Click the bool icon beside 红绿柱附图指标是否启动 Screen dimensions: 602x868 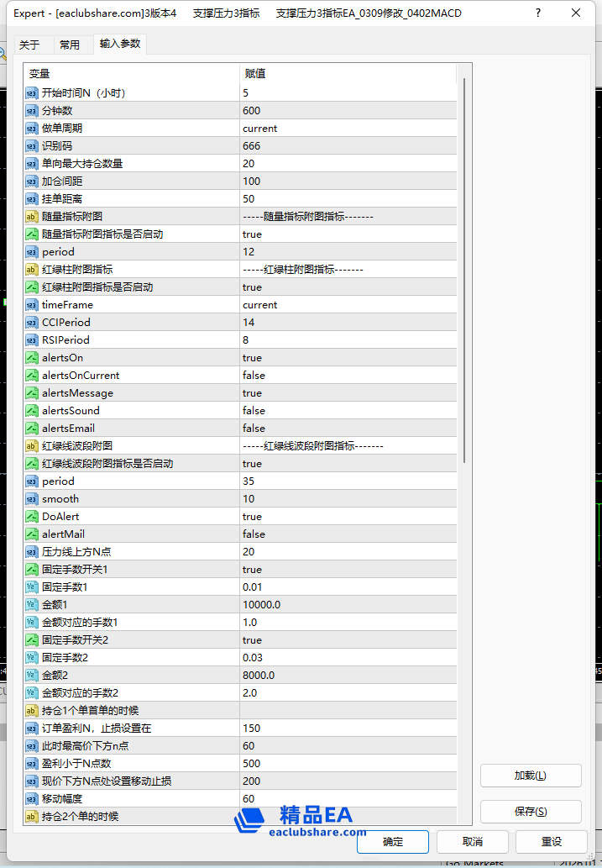point(32,287)
